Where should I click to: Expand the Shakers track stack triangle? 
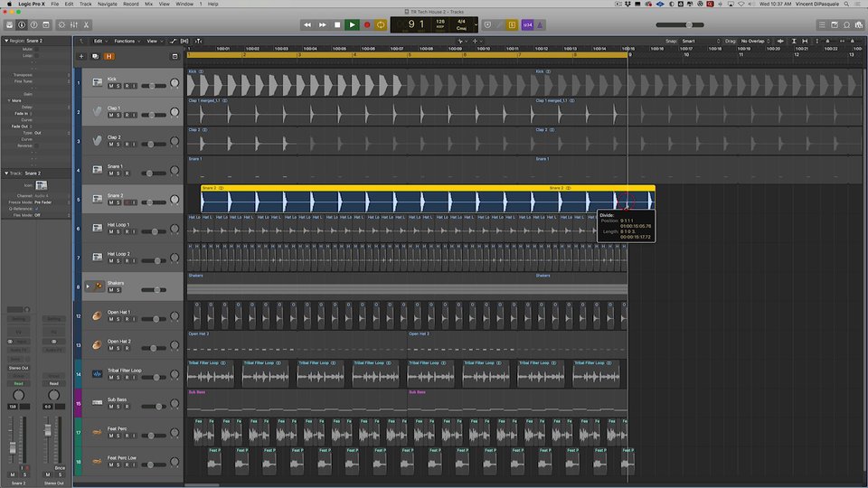point(88,286)
